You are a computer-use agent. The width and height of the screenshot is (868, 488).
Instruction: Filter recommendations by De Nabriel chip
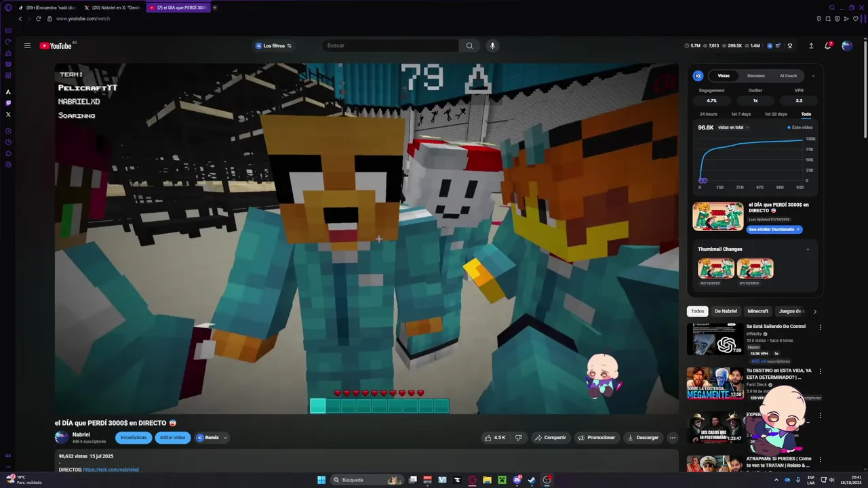(x=725, y=311)
